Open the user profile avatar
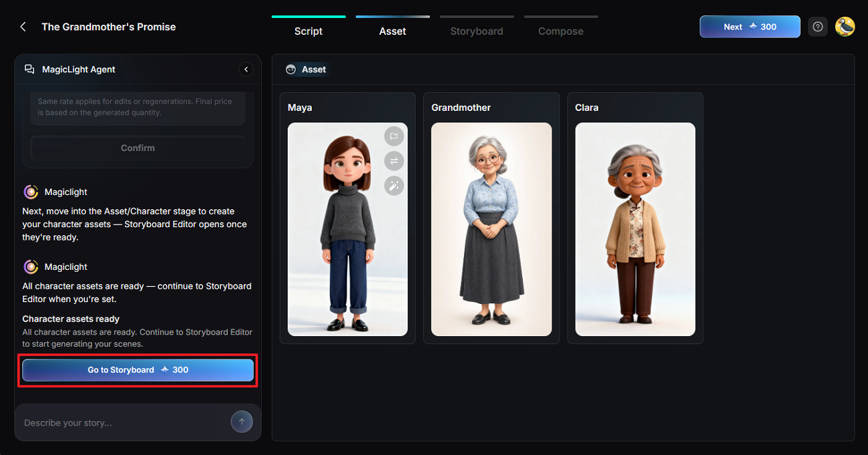Screen dimensions: 868x455 (845, 27)
